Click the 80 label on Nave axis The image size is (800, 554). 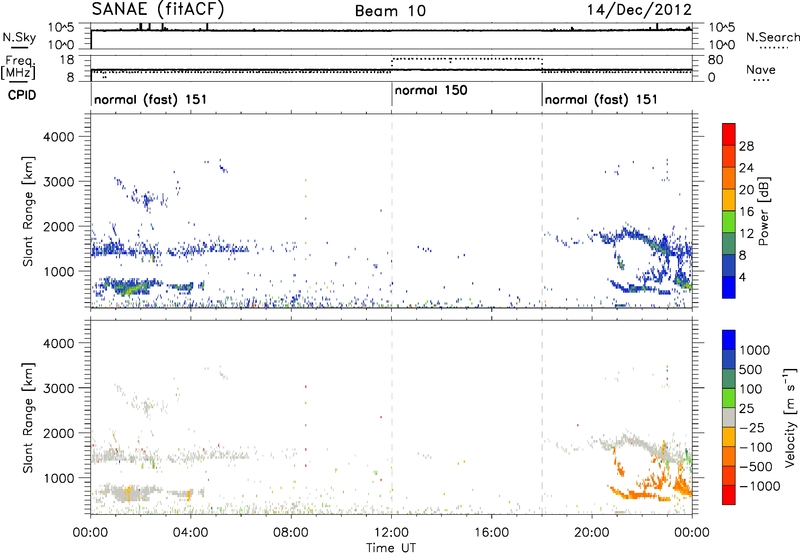(715, 60)
